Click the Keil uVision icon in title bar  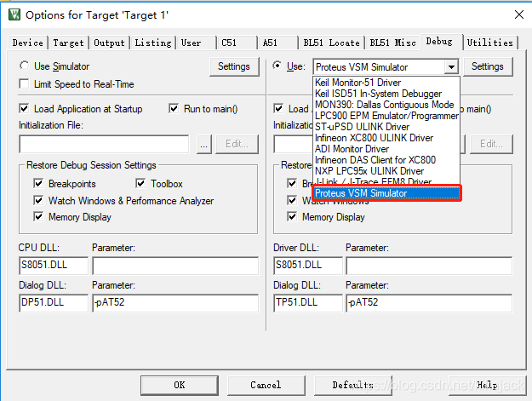tap(14, 15)
